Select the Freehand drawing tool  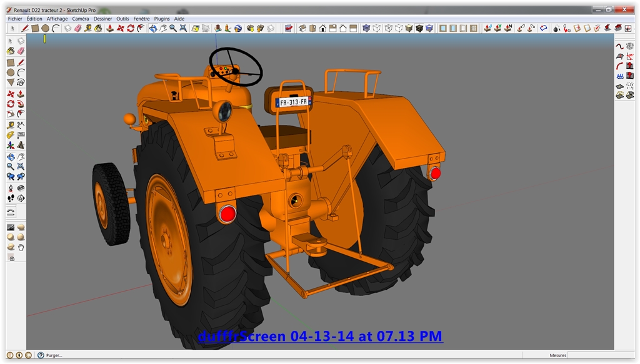click(21, 82)
